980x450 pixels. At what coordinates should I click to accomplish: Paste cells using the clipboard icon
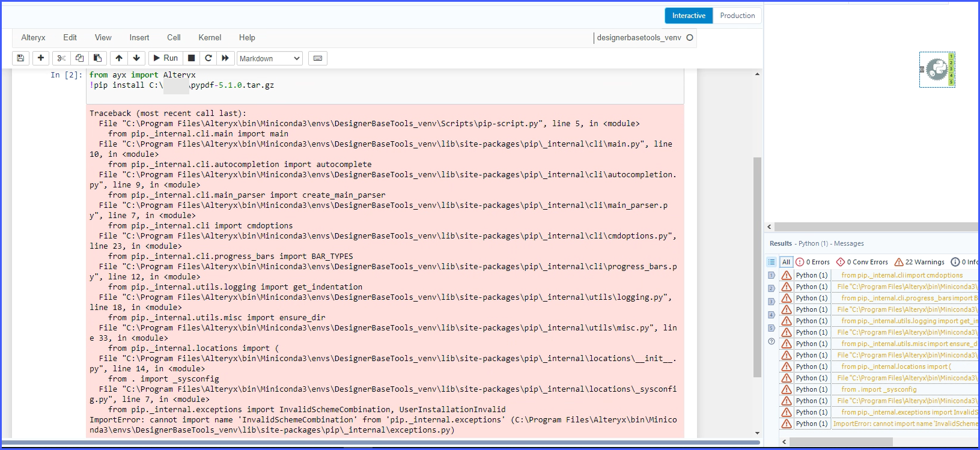click(97, 58)
